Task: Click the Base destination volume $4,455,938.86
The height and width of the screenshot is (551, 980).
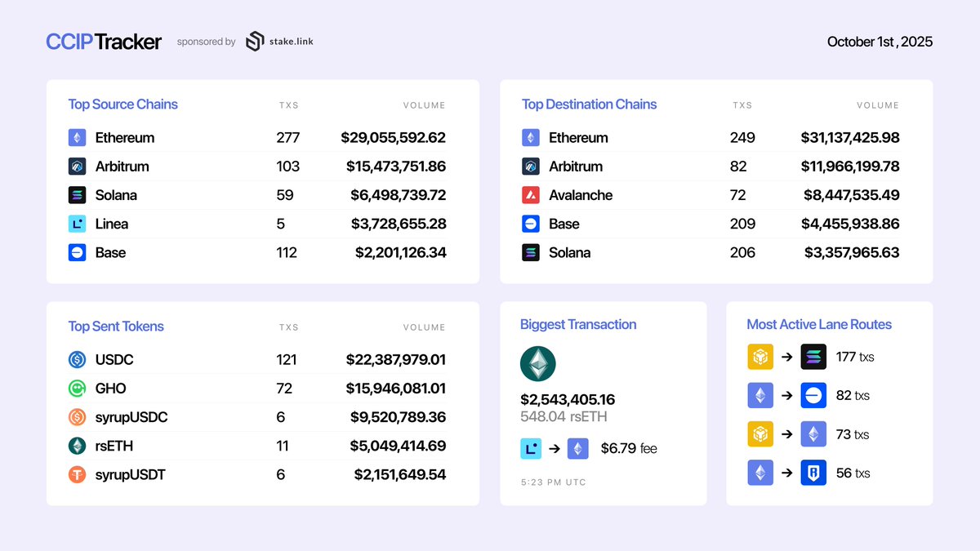Action: [x=852, y=224]
